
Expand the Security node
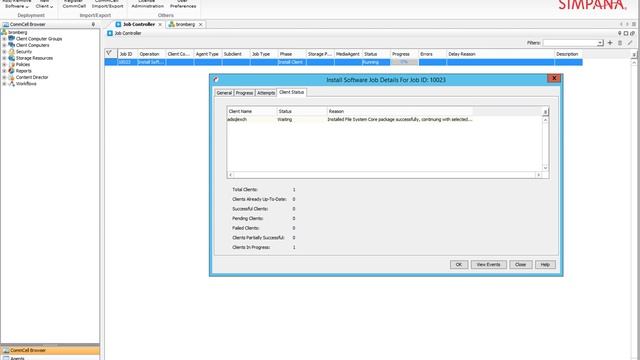pyautogui.click(x=4, y=52)
